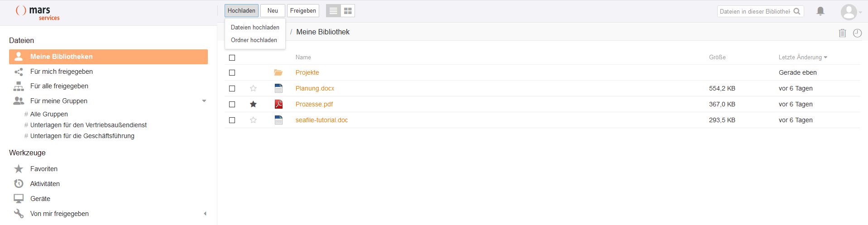Star the Planung.docx file

pyautogui.click(x=253, y=88)
